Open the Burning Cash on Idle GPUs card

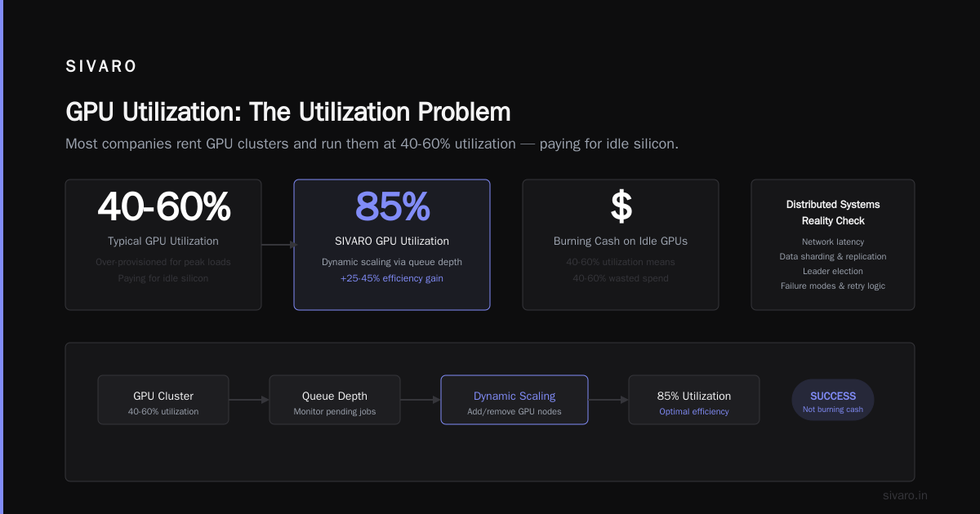coord(621,245)
